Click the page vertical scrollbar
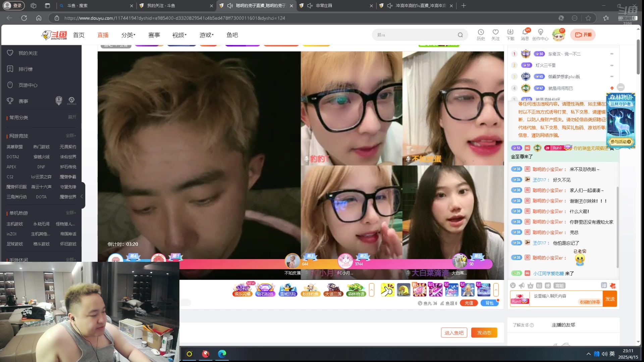 (638, 57)
